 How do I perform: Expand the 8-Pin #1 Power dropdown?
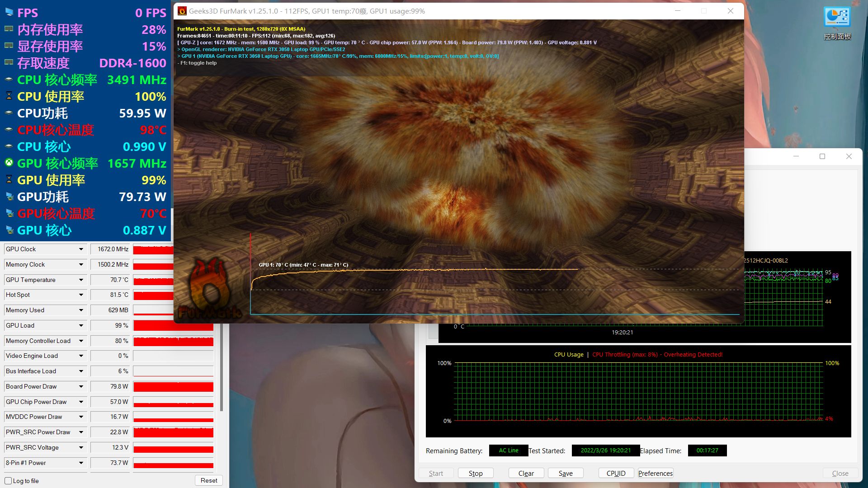[81, 463]
